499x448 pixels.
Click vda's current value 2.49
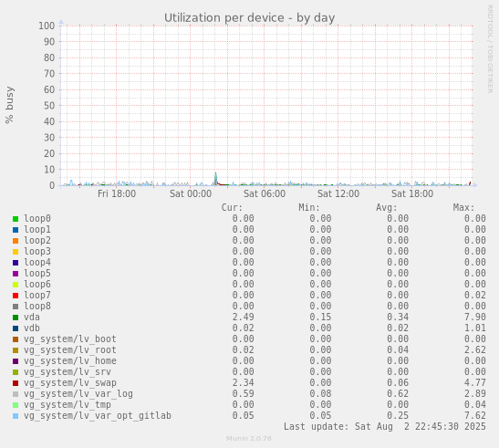[244, 318]
